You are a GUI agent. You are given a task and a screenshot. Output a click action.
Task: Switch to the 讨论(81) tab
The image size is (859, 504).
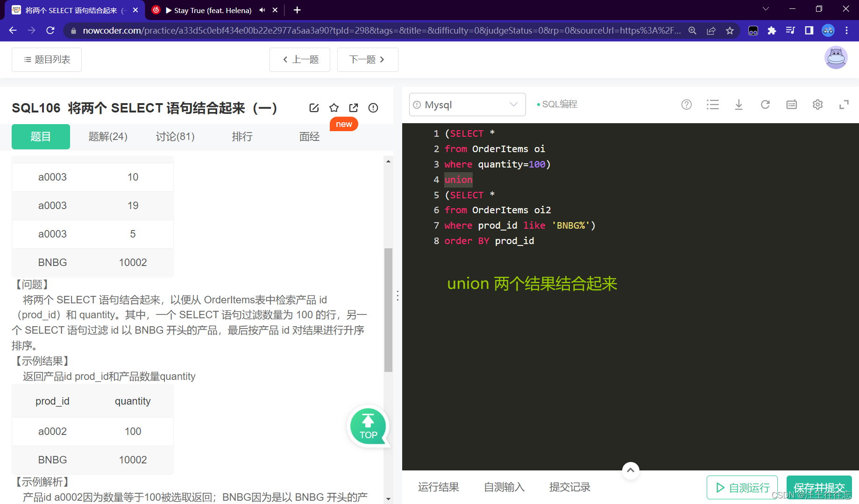[175, 136]
